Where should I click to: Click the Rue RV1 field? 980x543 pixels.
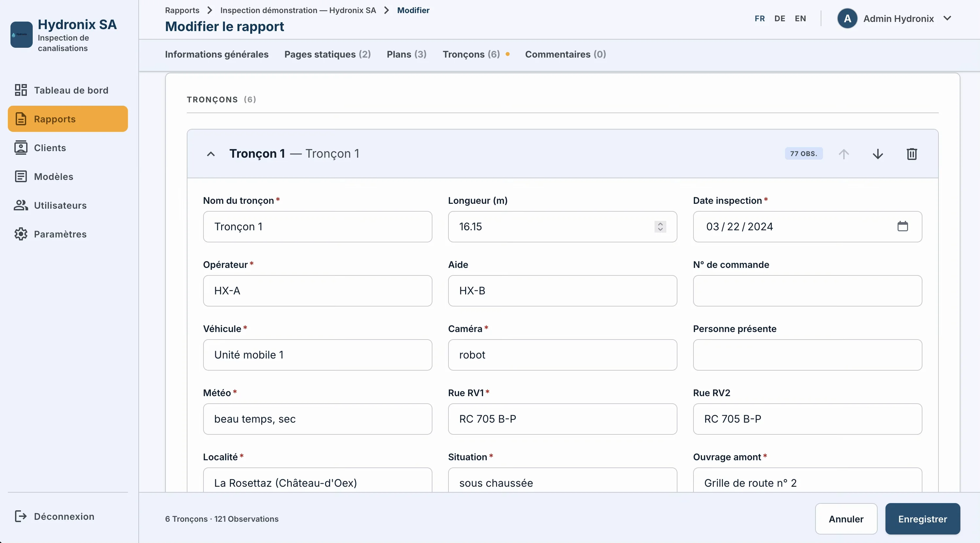tap(563, 419)
